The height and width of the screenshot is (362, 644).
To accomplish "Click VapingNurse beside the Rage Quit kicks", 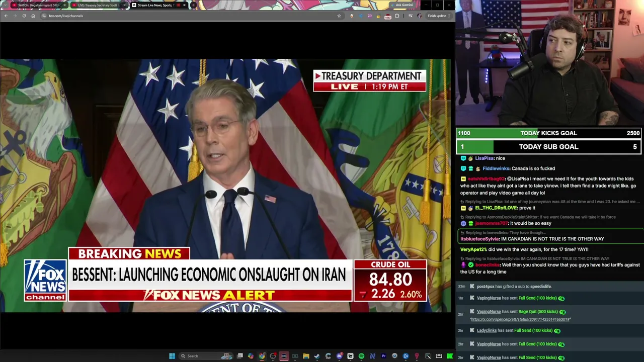I will click(x=489, y=312).
